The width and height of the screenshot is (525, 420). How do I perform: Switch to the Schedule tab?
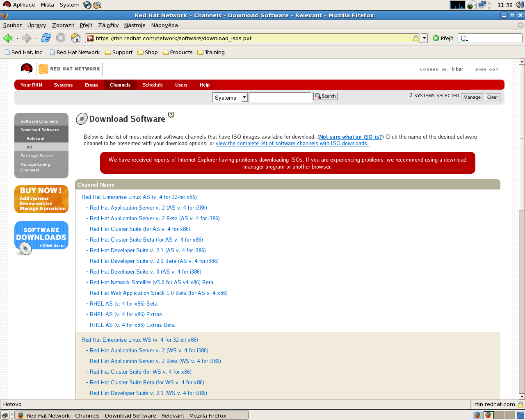coord(153,85)
